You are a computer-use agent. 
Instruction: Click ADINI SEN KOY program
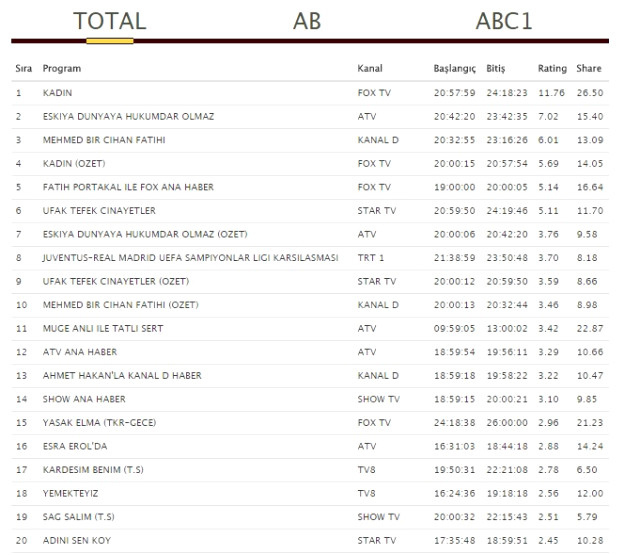(x=77, y=540)
